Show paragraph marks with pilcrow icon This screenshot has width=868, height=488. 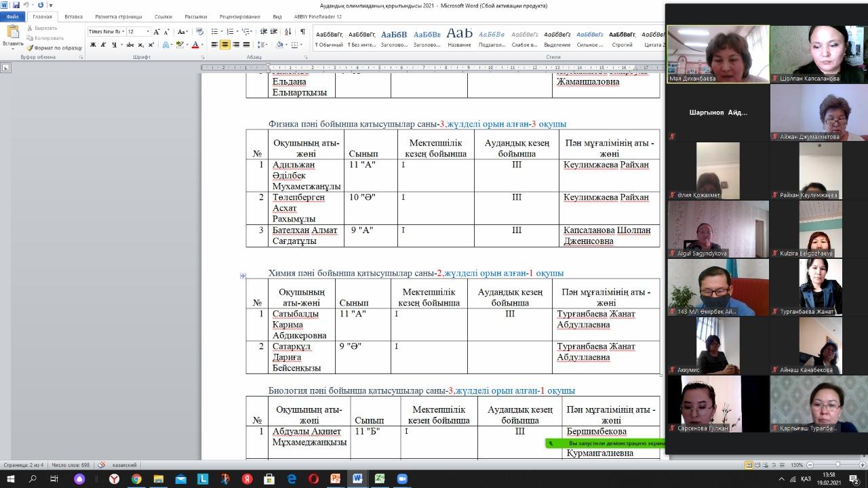pos(302,32)
